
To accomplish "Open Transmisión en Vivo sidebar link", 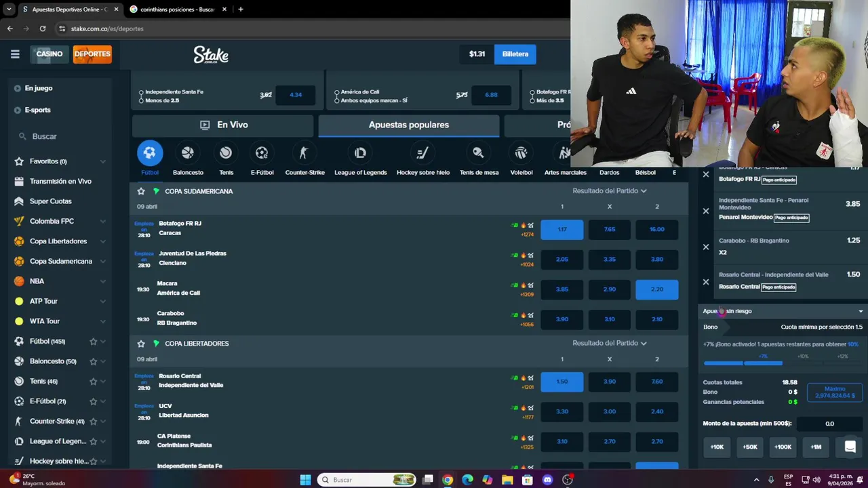I will point(60,182).
